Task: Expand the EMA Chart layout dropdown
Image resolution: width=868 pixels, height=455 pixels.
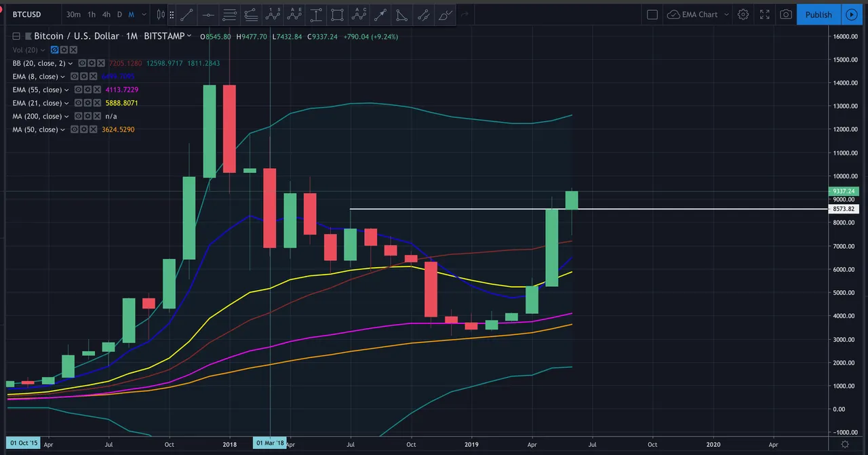Action: (x=726, y=14)
